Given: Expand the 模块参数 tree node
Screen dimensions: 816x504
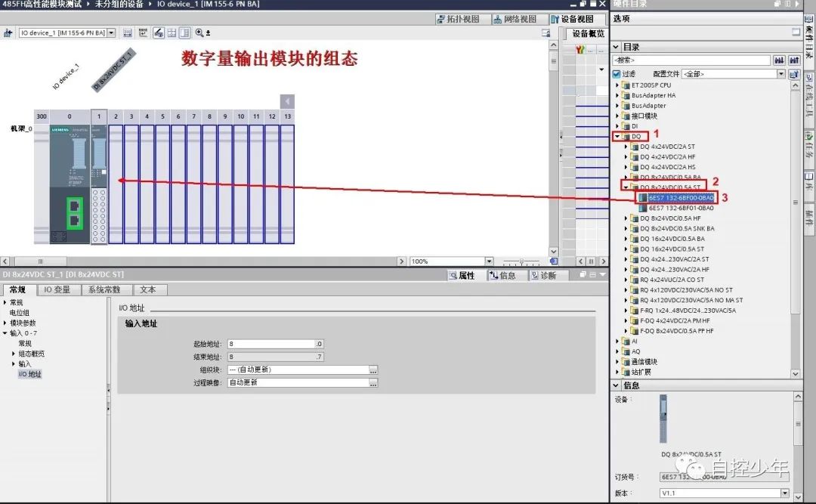Looking at the screenshot, I should [x=5, y=323].
